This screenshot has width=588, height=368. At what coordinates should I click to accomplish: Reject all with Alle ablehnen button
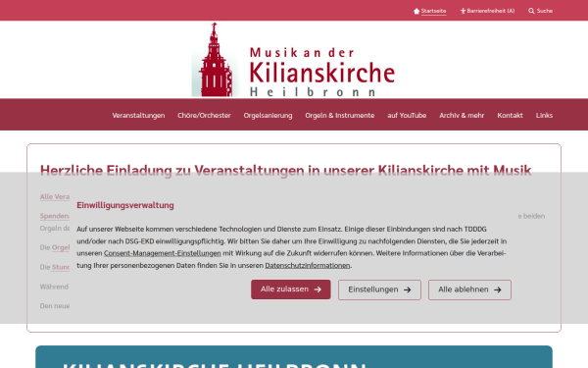(x=469, y=289)
